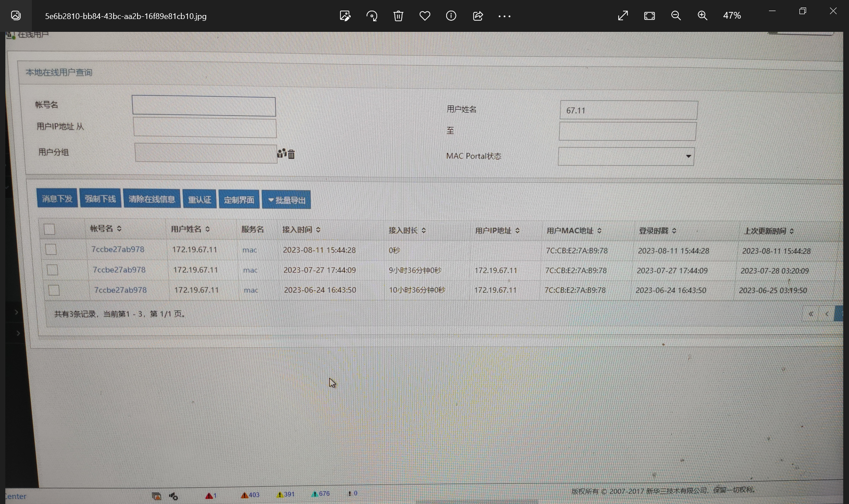Open the three-dots more options menu
The height and width of the screenshot is (504, 849).
click(504, 16)
